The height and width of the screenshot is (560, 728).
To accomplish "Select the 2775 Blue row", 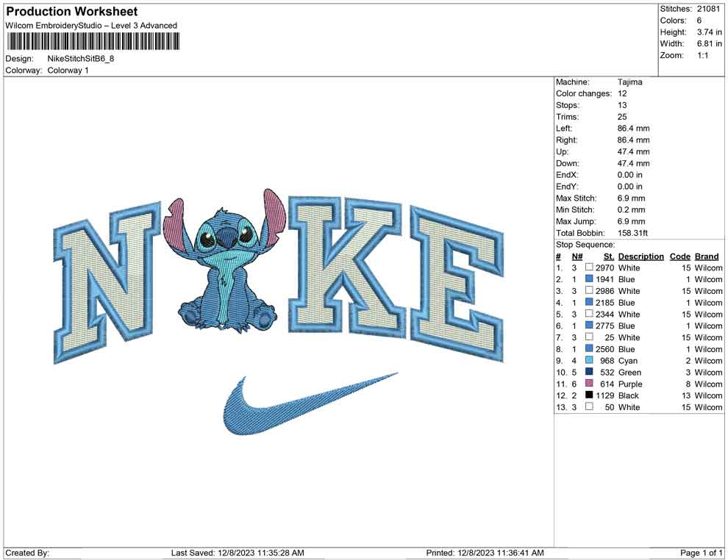I will pos(639,326).
